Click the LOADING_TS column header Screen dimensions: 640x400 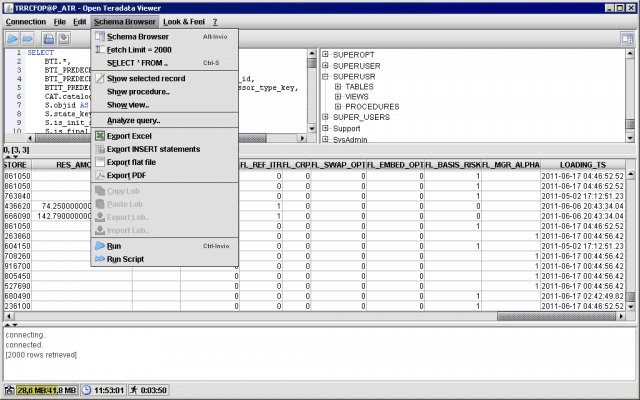click(583, 165)
